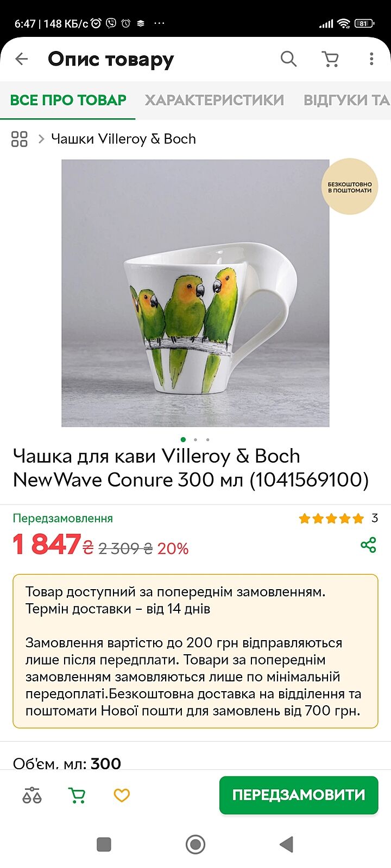Open parrot cup product photo
This screenshot has width=391, height=868.
(195, 293)
